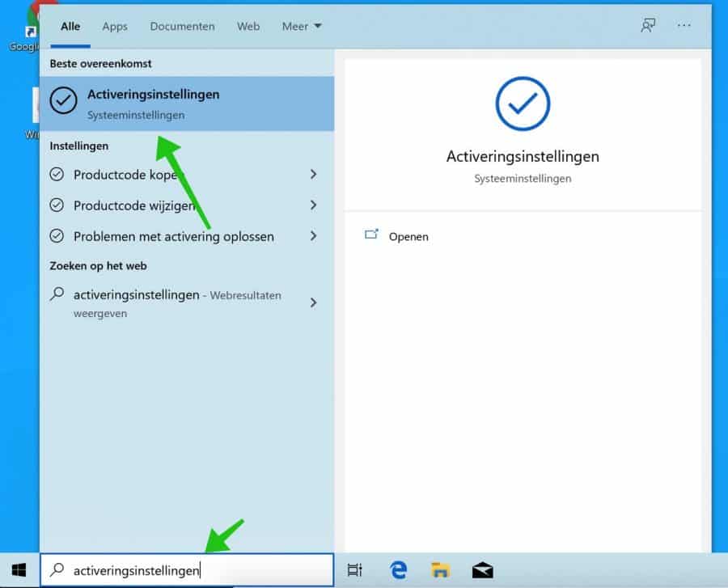Image resolution: width=728 pixels, height=588 pixels.
Task: Click inside the taskbar search field
Action: pos(202,569)
